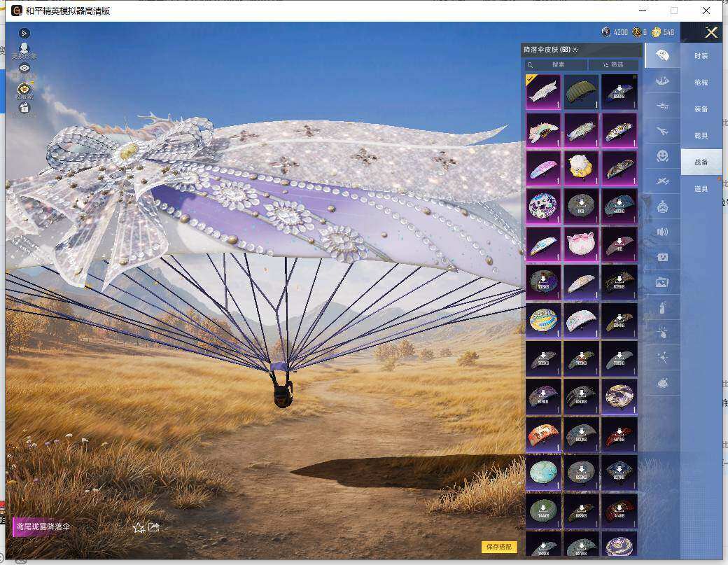Click the star favorite icon near parachute name

pyautogui.click(x=139, y=528)
